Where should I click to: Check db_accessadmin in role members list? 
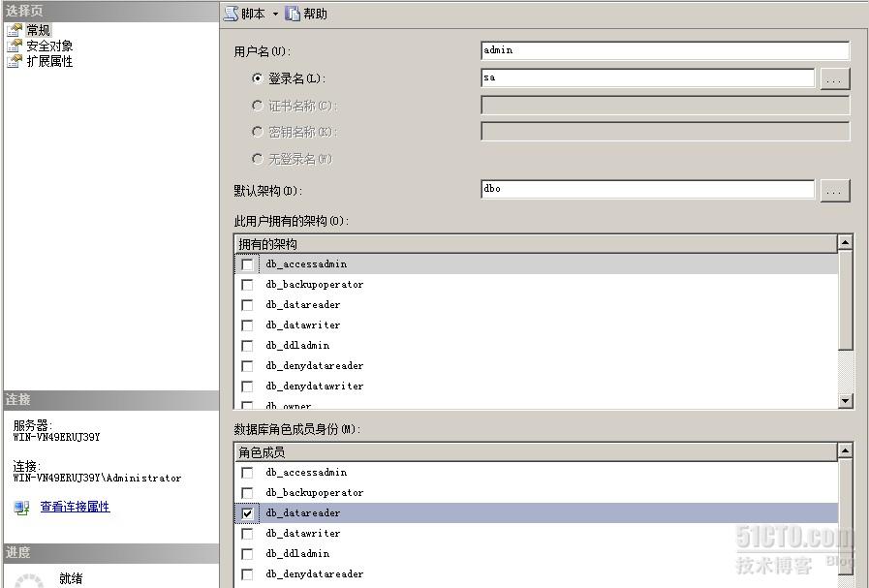tap(247, 473)
